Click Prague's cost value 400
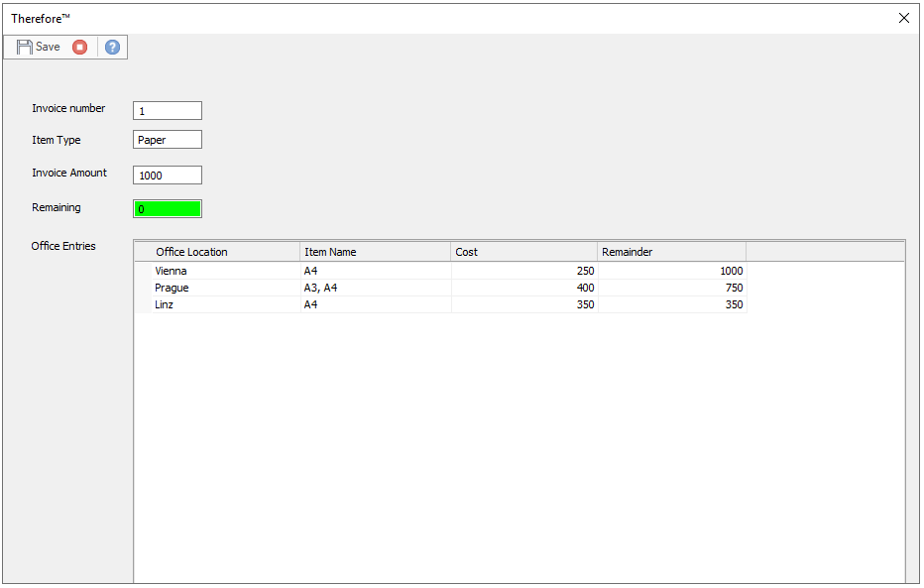The width and height of the screenshot is (924, 588). [523, 288]
